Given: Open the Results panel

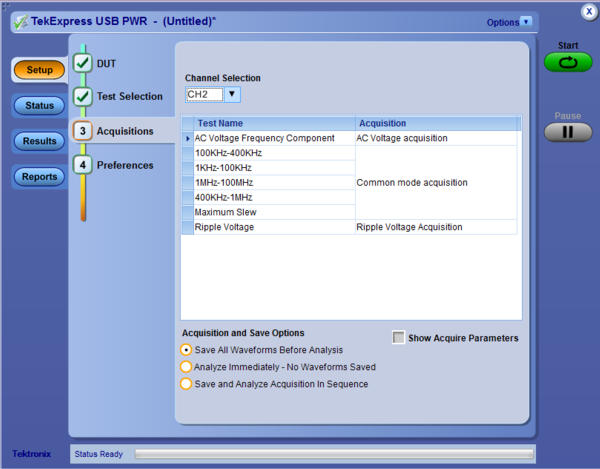Looking at the screenshot, I should (39, 141).
